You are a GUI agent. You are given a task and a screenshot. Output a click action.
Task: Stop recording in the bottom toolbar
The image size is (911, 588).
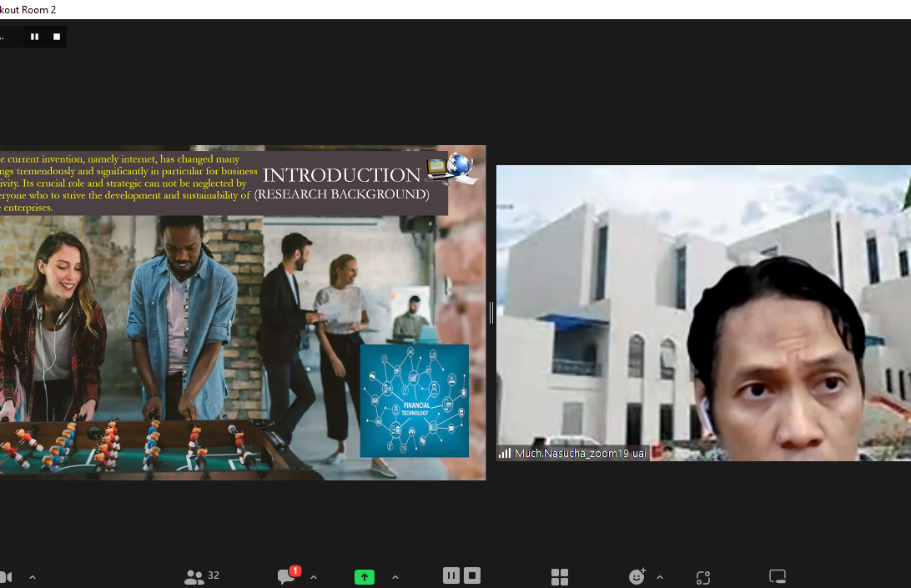(x=472, y=575)
